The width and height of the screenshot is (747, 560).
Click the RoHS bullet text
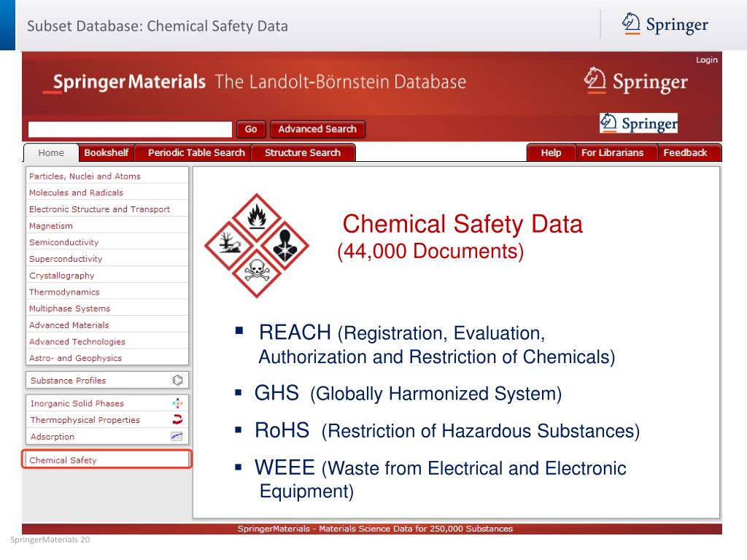coord(447,430)
